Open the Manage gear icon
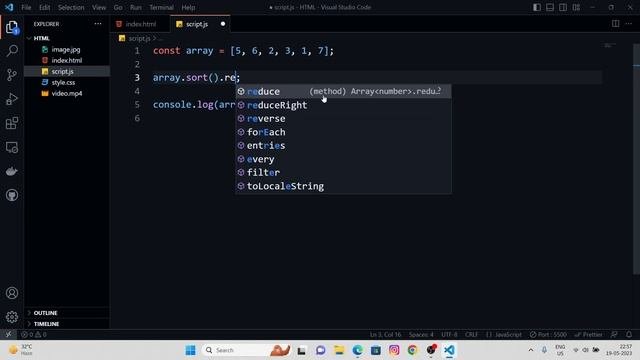 coord(12,317)
